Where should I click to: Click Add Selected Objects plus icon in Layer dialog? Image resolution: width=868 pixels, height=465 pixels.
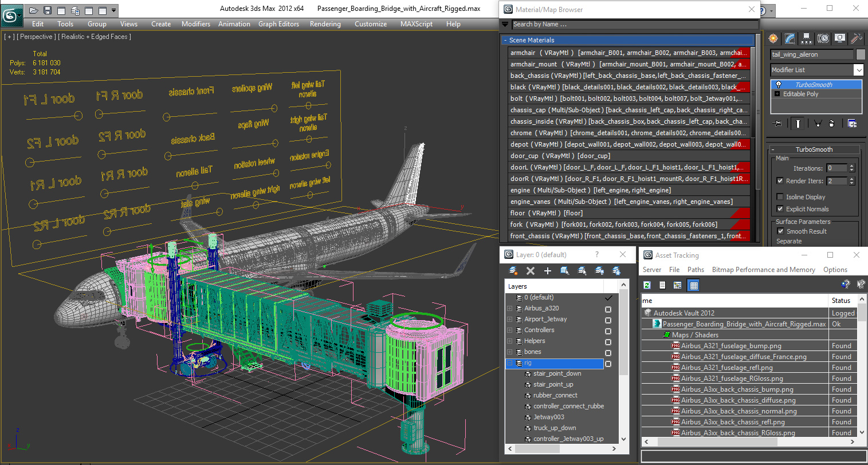coord(548,271)
